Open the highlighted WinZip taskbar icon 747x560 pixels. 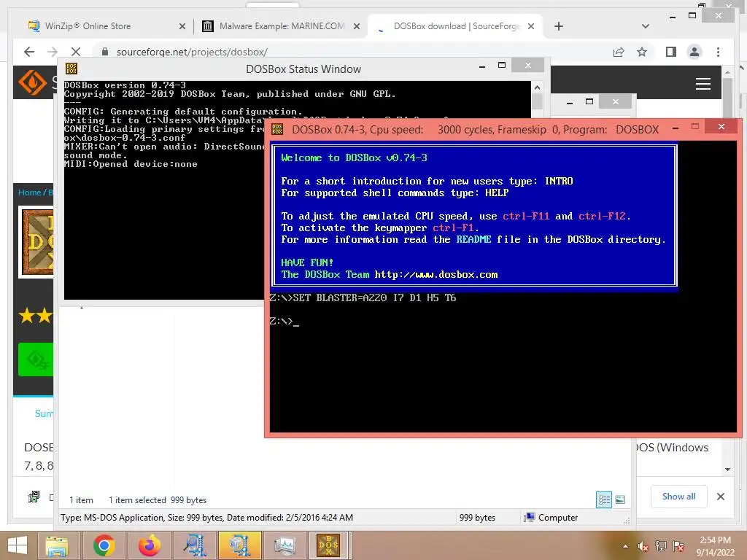[239, 545]
